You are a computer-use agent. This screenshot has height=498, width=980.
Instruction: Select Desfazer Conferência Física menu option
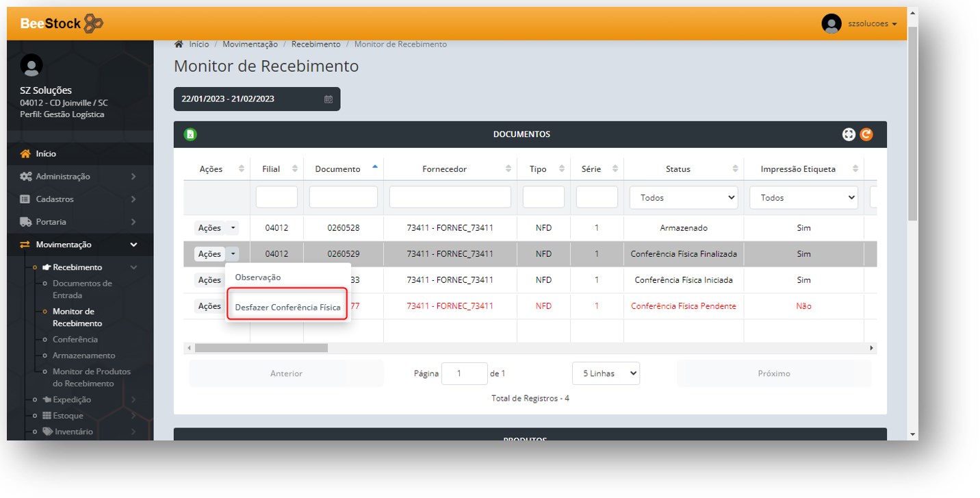[x=287, y=308]
